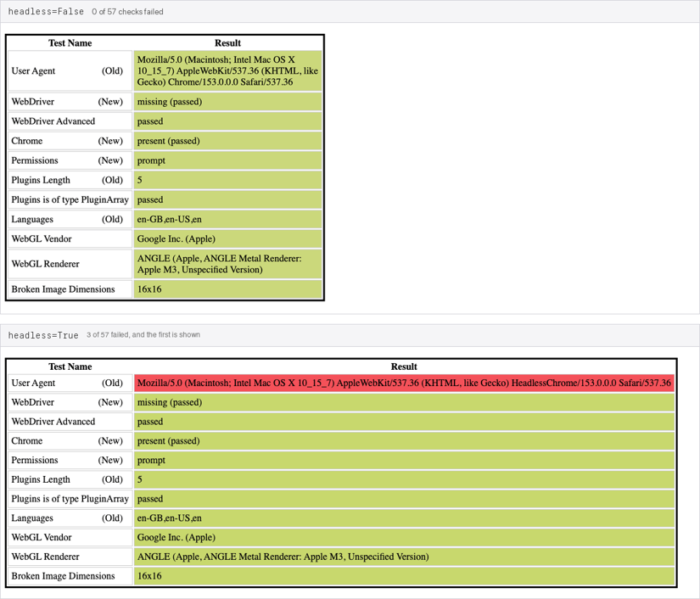This screenshot has width=700, height=599.
Task: Click 'prompt' result in headless=True table
Action: tap(404, 460)
